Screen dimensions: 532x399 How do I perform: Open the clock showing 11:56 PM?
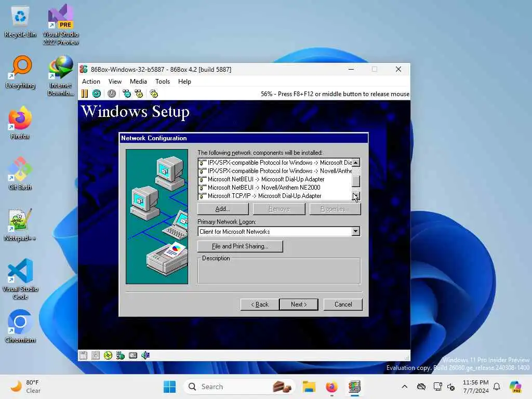click(476, 387)
